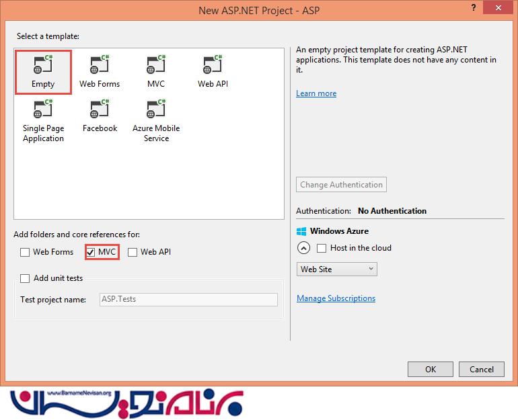Choose the Web Forms template icon
Viewport: 518px width, 420px height.
[100, 66]
